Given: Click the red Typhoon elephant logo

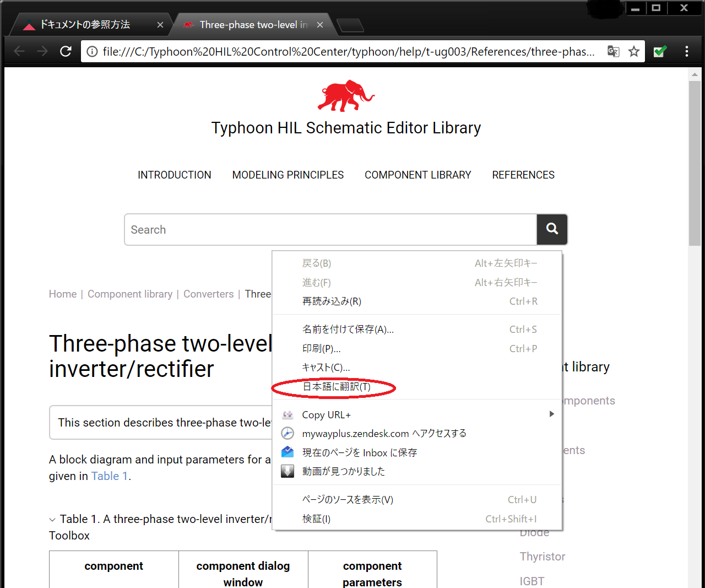Looking at the screenshot, I should coord(346,96).
